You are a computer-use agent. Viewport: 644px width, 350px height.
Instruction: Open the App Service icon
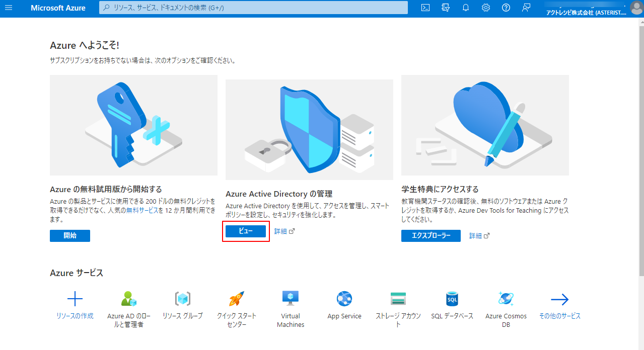pyautogui.click(x=344, y=299)
